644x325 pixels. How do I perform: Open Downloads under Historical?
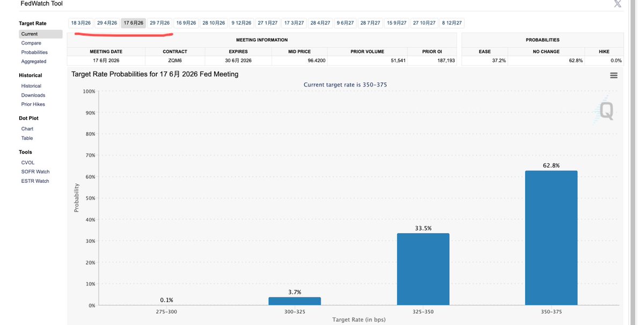(33, 95)
